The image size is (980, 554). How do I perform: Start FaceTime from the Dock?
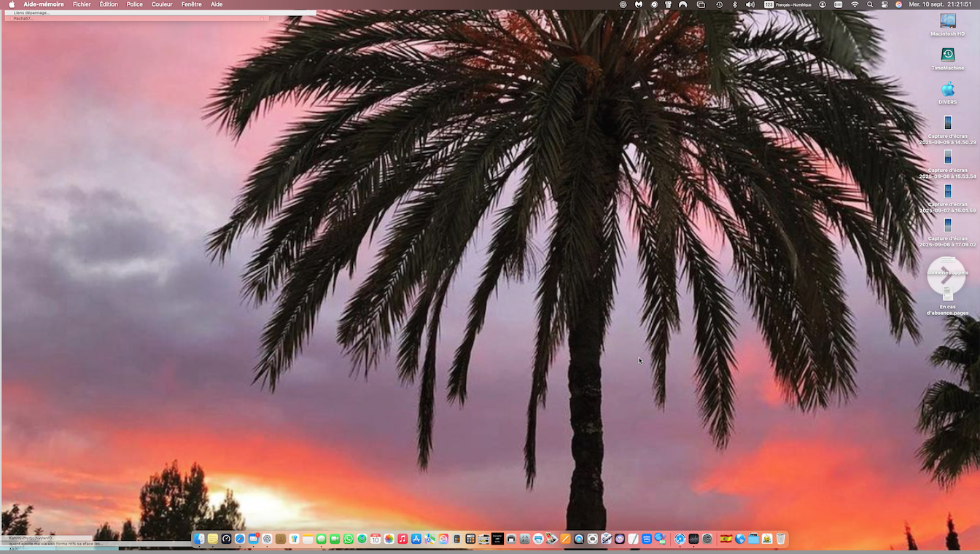(x=335, y=539)
